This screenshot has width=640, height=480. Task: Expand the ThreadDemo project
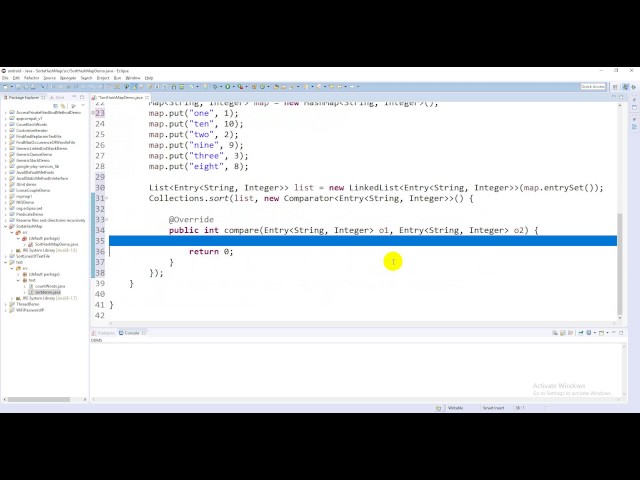6,304
